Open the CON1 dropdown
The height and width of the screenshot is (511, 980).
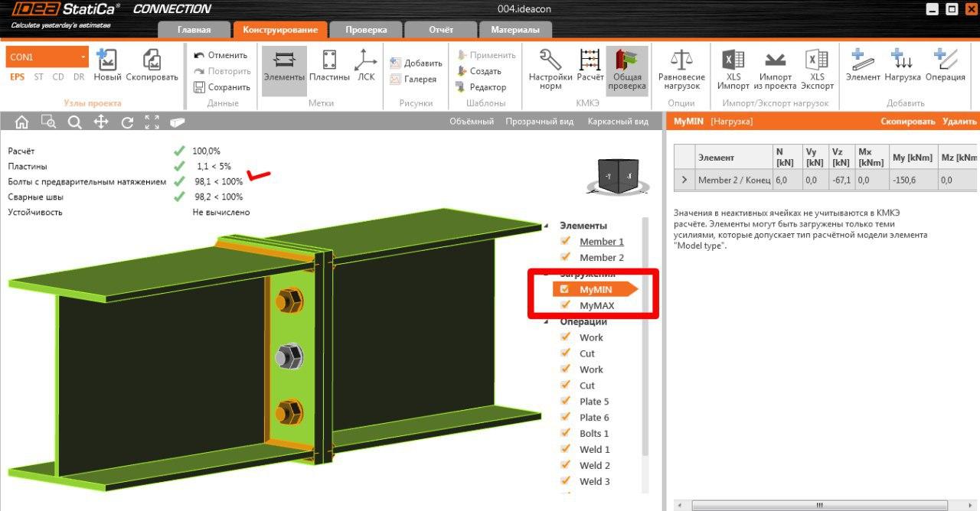(x=83, y=57)
